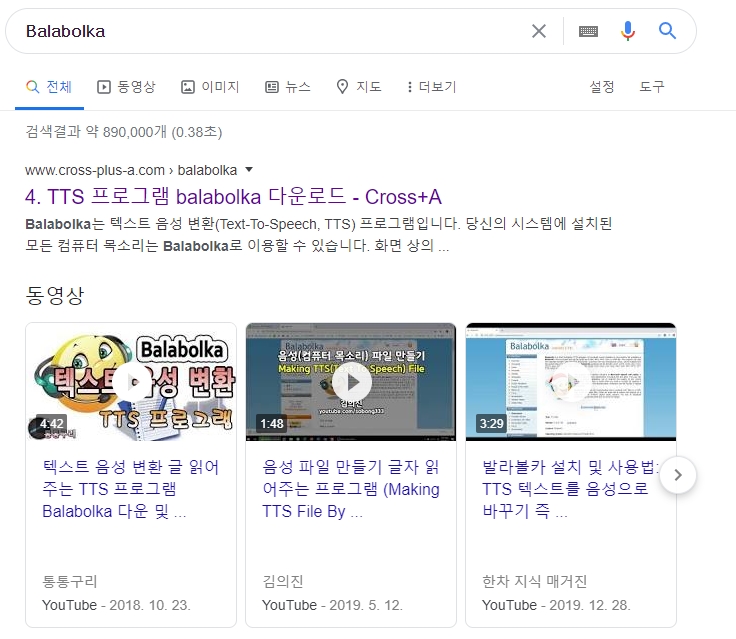This screenshot has height=639, width=736.
Task: Clear the search query with X icon
Action: tap(538, 31)
